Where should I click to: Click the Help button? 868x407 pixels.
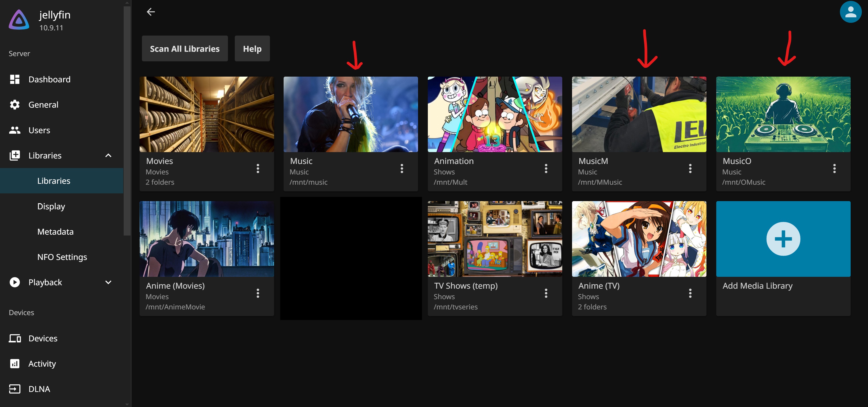252,49
